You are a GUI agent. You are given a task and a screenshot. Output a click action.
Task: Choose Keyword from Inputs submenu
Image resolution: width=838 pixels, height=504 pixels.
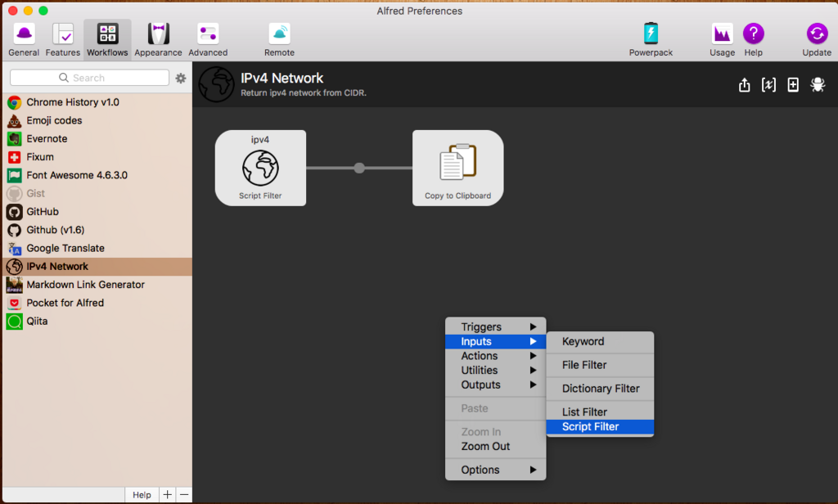pos(600,341)
